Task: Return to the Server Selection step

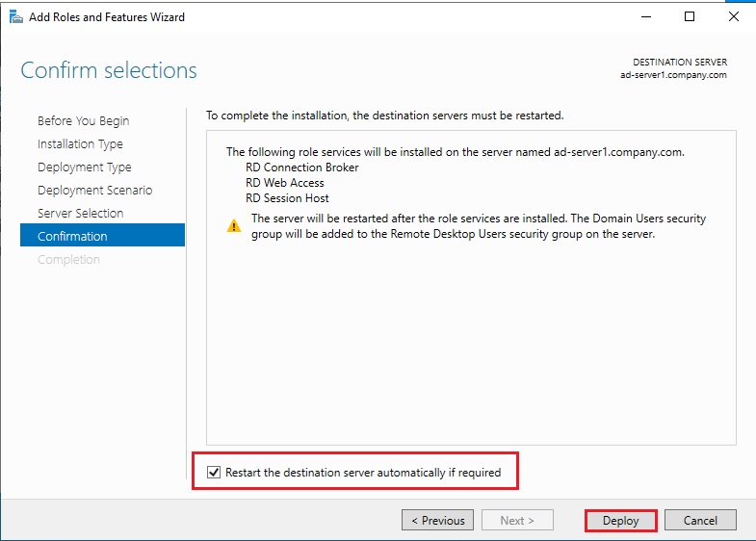Action: click(x=80, y=214)
